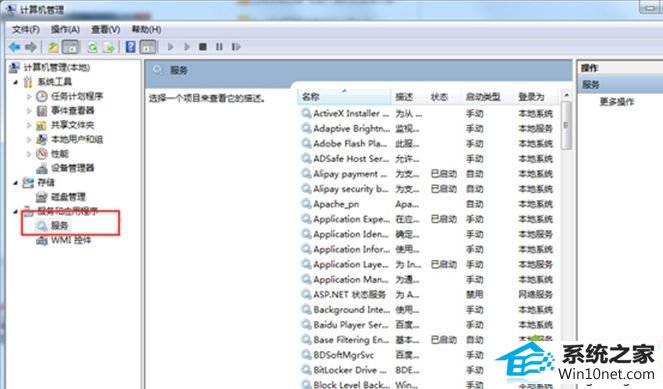
Task: Expand the 任务计划程序 tree node
Action: point(29,96)
